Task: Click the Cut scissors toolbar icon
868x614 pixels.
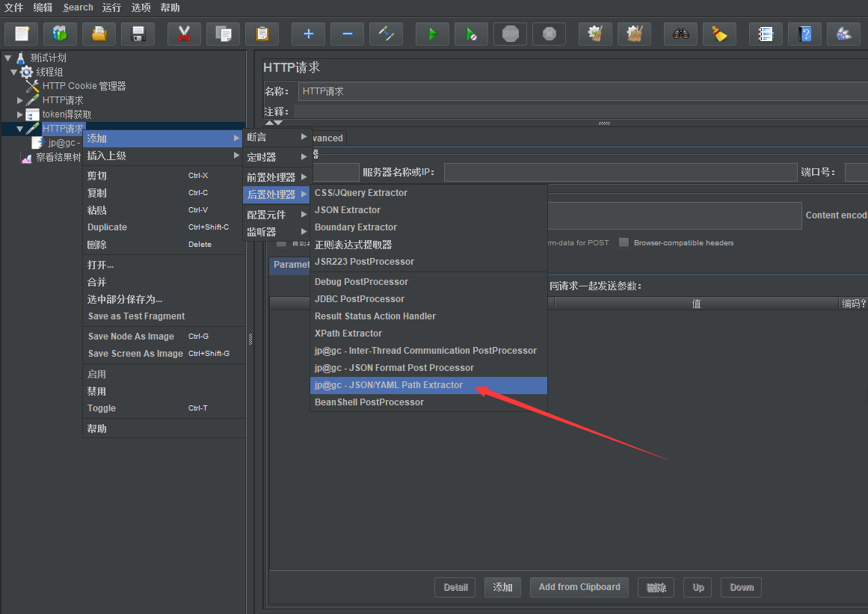Action: click(x=184, y=34)
